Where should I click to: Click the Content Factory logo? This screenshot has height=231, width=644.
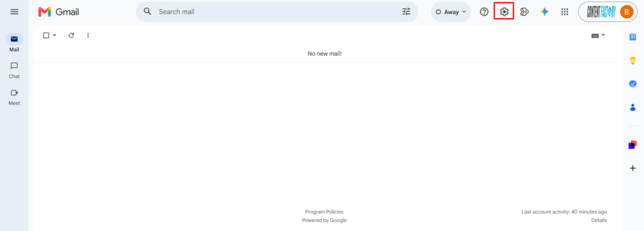601,12
